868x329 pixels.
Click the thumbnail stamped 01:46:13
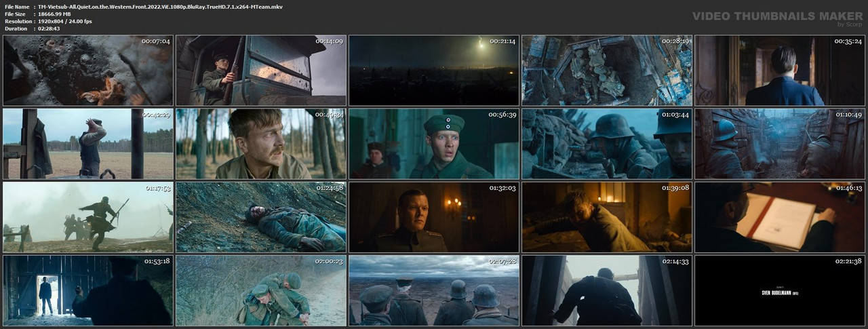[x=780, y=217]
